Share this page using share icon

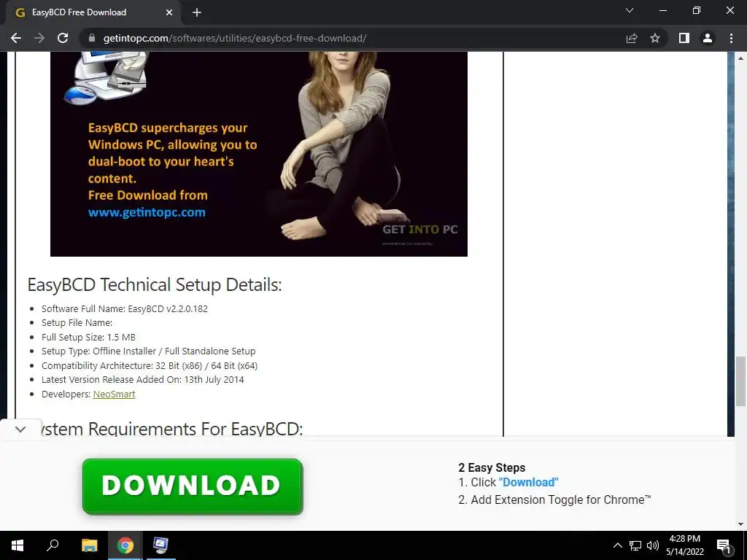pyautogui.click(x=631, y=38)
